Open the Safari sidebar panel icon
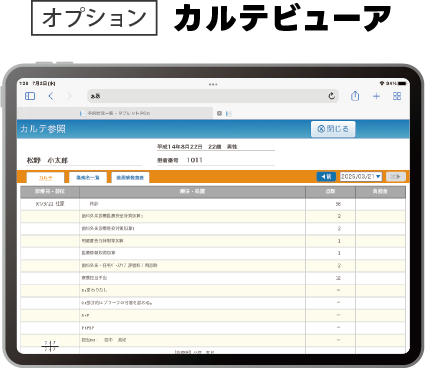 point(30,96)
